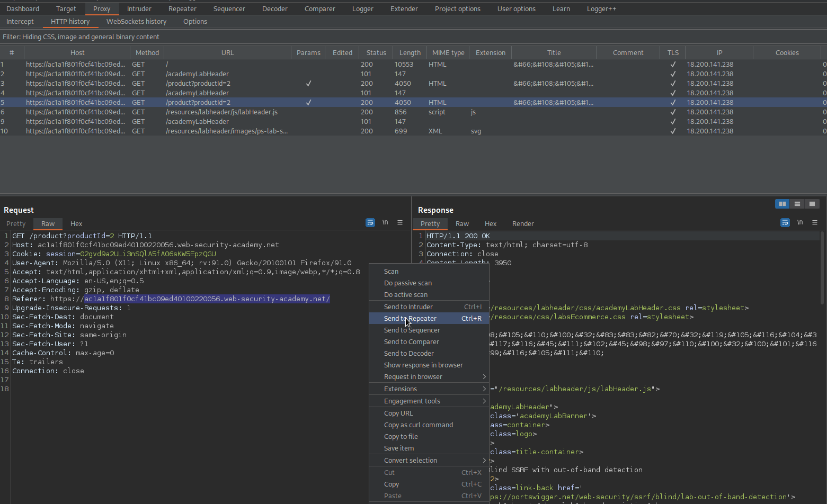Expand Engagement tools submenu
827x504 pixels.
tap(429, 401)
